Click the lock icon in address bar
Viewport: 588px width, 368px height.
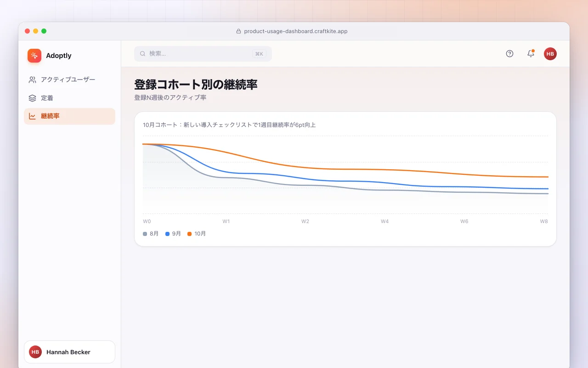coord(238,31)
